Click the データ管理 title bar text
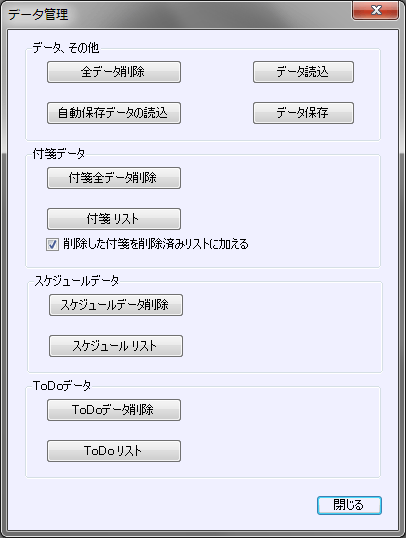The width and height of the screenshot is (406, 538). click(x=38, y=14)
